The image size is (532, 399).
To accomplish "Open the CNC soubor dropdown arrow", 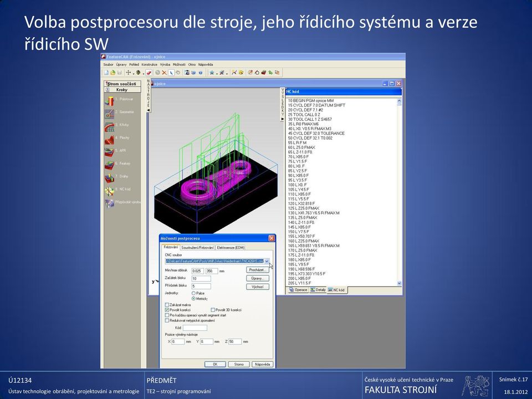I will point(267,261).
